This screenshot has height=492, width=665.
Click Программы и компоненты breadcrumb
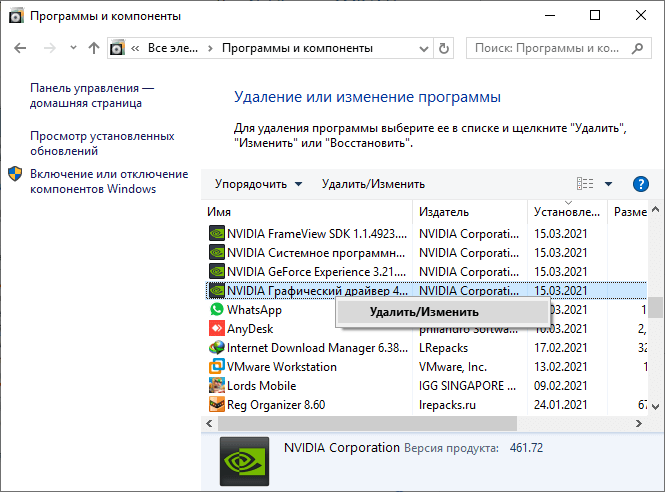(x=297, y=48)
